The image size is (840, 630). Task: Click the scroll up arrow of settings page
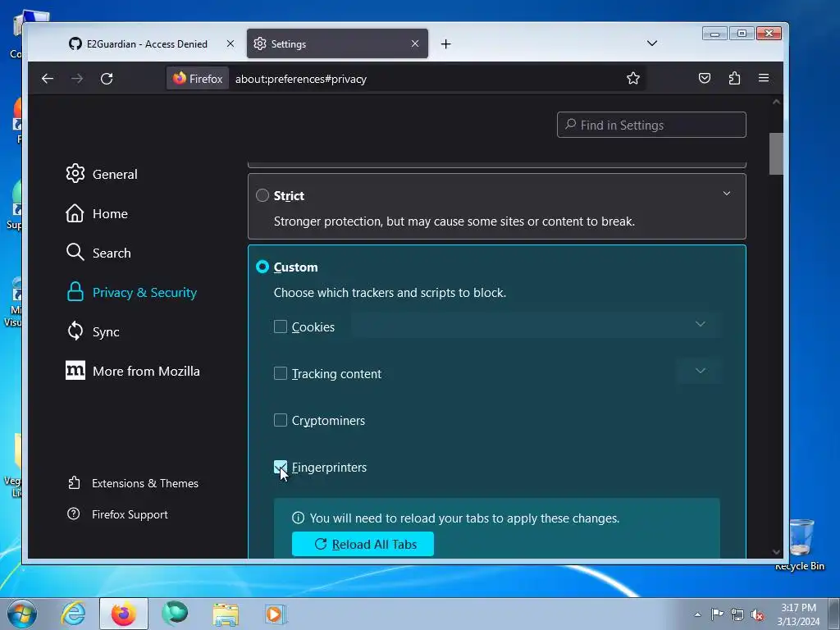click(776, 102)
